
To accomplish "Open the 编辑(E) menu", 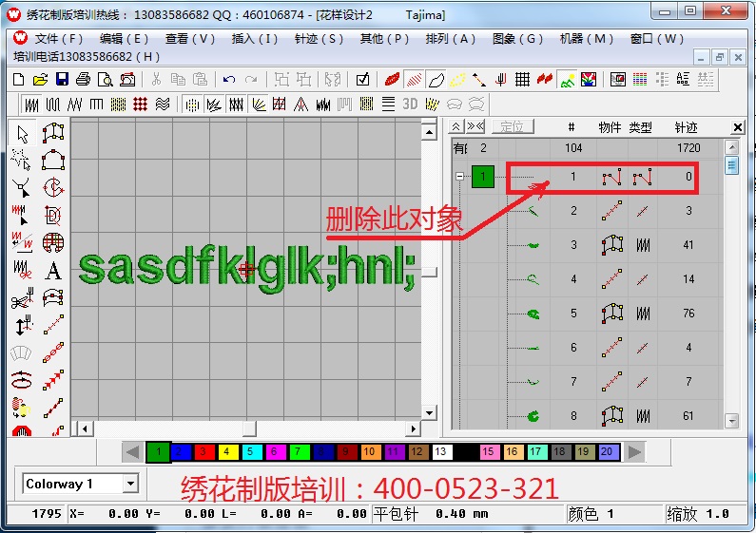I will (124, 39).
